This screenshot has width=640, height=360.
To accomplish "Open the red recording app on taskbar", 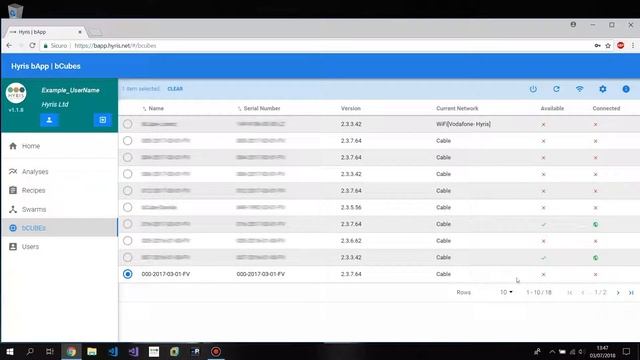I will [x=216, y=351].
